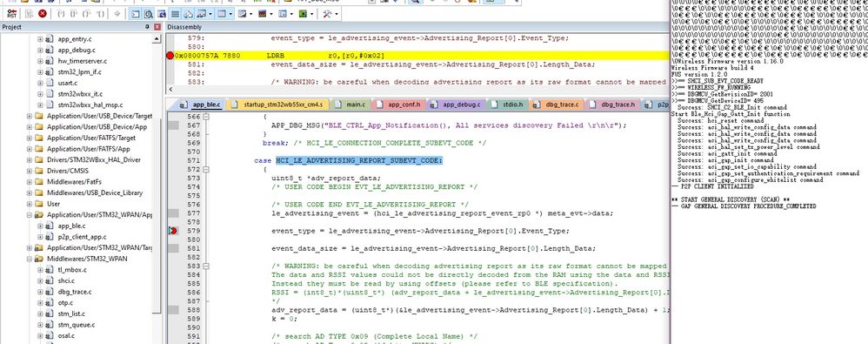Toggle the Disassembly Window icon

click(x=149, y=13)
